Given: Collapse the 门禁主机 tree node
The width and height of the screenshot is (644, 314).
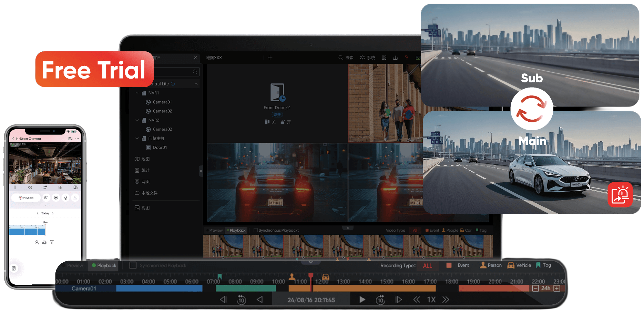Looking at the screenshot, I should [137, 139].
